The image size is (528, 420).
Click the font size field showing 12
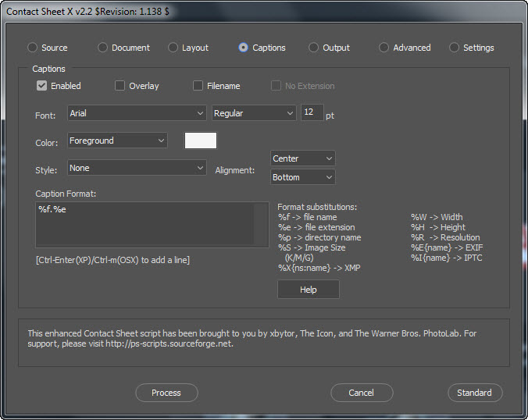click(x=311, y=113)
